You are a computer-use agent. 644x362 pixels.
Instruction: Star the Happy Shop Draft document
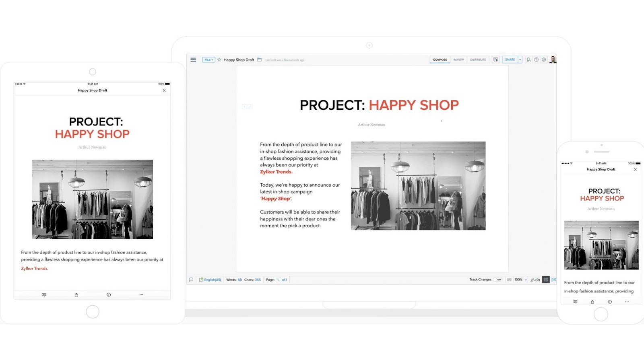tap(219, 60)
